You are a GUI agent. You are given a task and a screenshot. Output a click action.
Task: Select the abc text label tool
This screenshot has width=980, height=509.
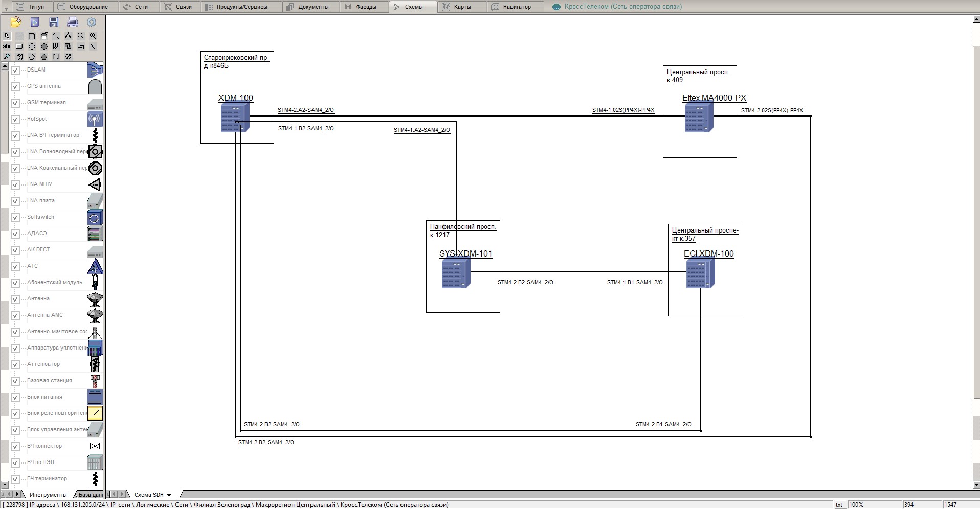pos(7,47)
